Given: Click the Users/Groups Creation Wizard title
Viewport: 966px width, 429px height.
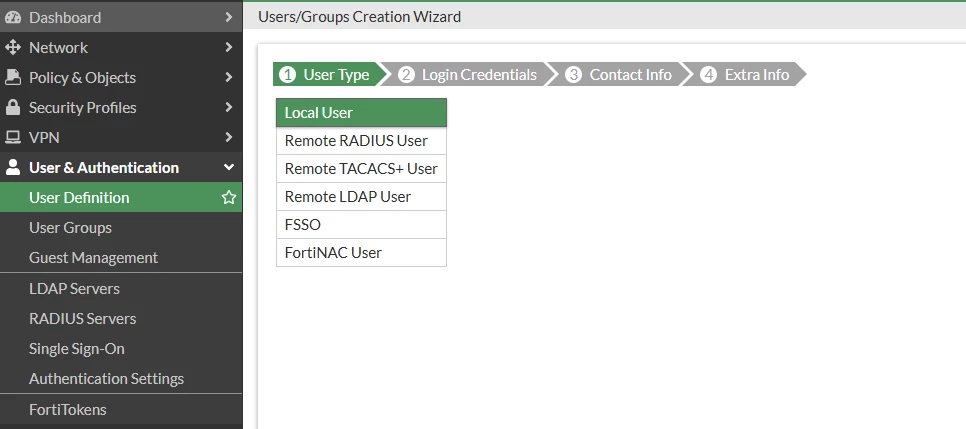Looking at the screenshot, I should coord(359,17).
